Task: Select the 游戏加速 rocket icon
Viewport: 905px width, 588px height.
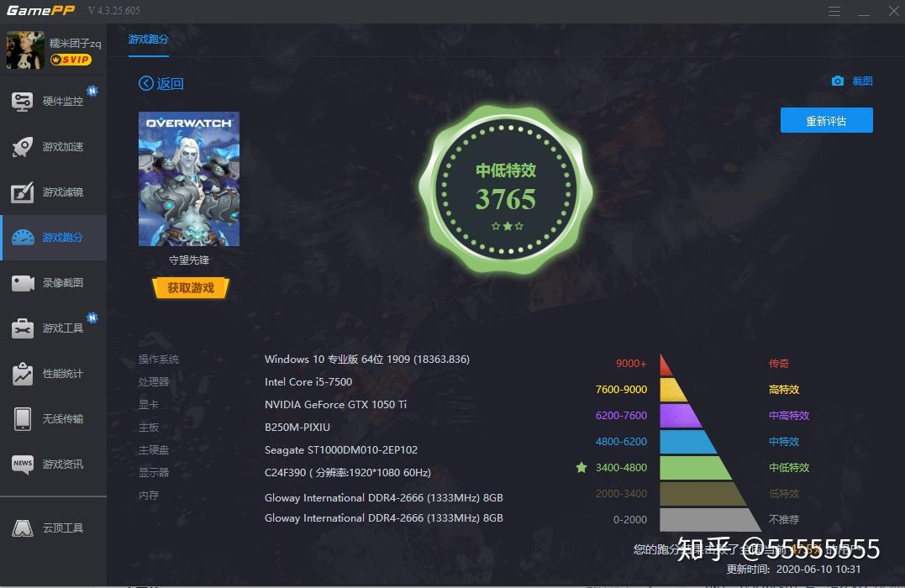Action: [22, 146]
